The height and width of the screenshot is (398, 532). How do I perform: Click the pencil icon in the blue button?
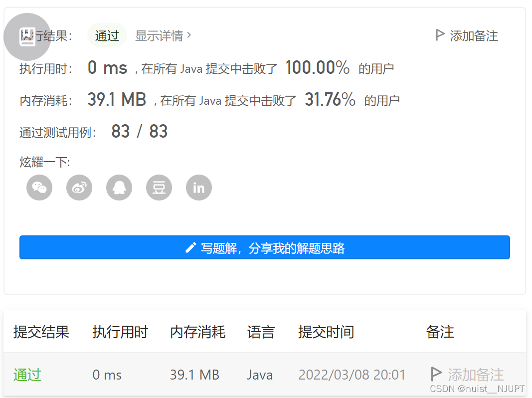tap(190, 247)
